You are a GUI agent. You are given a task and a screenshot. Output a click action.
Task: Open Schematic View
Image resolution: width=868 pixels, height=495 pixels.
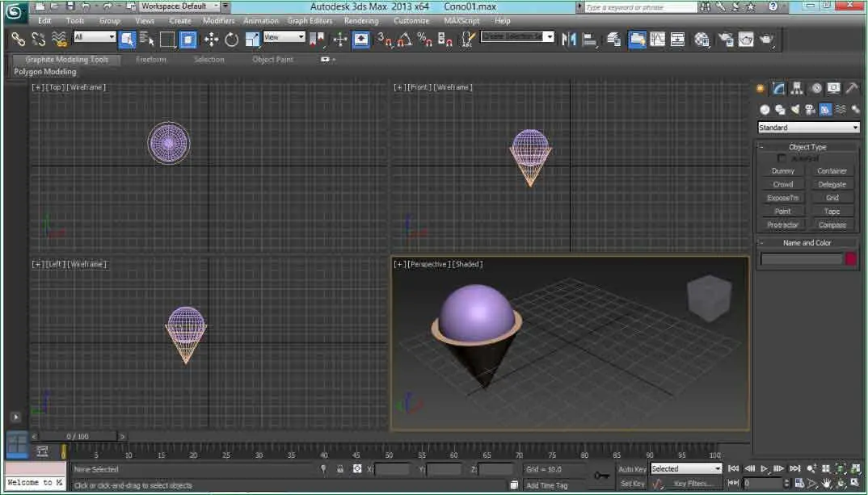click(677, 40)
